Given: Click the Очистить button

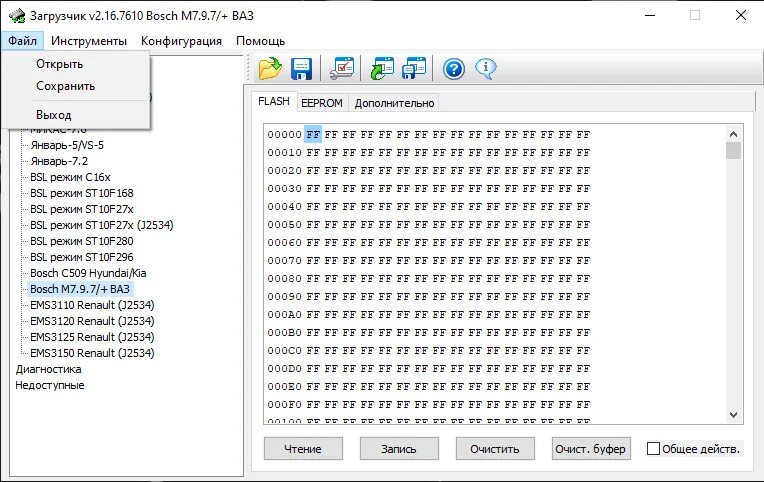Looking at the screenshot, I should click(x=495, y=448).
